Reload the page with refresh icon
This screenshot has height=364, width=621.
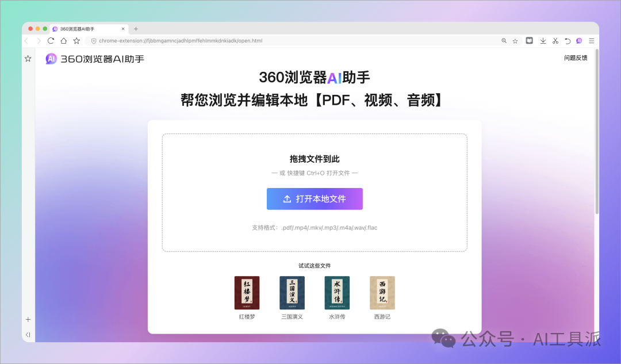point(51,41)
